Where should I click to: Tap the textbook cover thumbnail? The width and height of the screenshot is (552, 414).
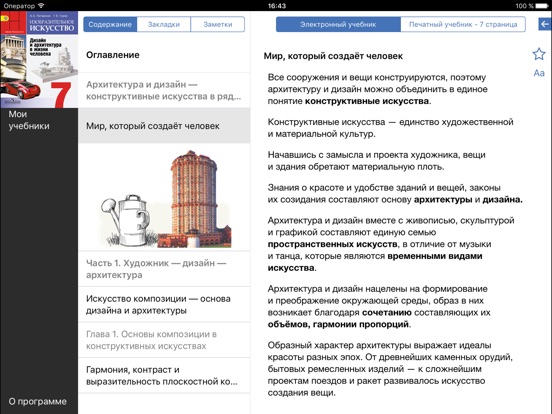tap(39, 59)
